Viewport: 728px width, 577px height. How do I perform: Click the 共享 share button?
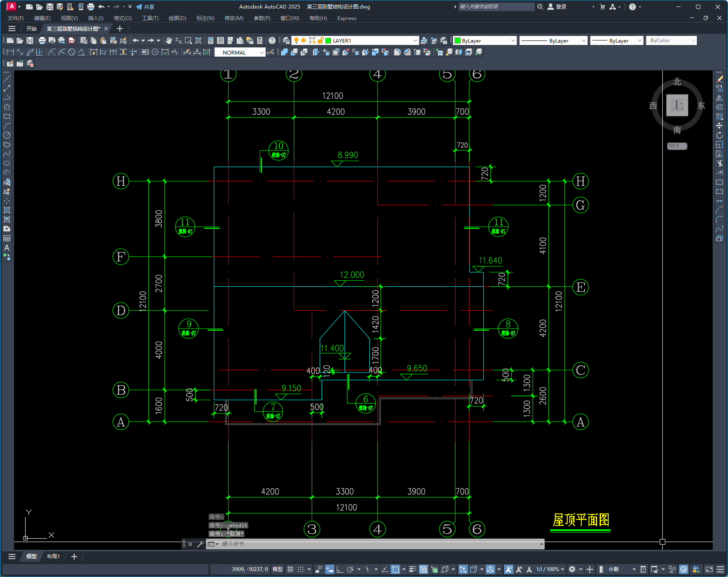tap(145, 6)
